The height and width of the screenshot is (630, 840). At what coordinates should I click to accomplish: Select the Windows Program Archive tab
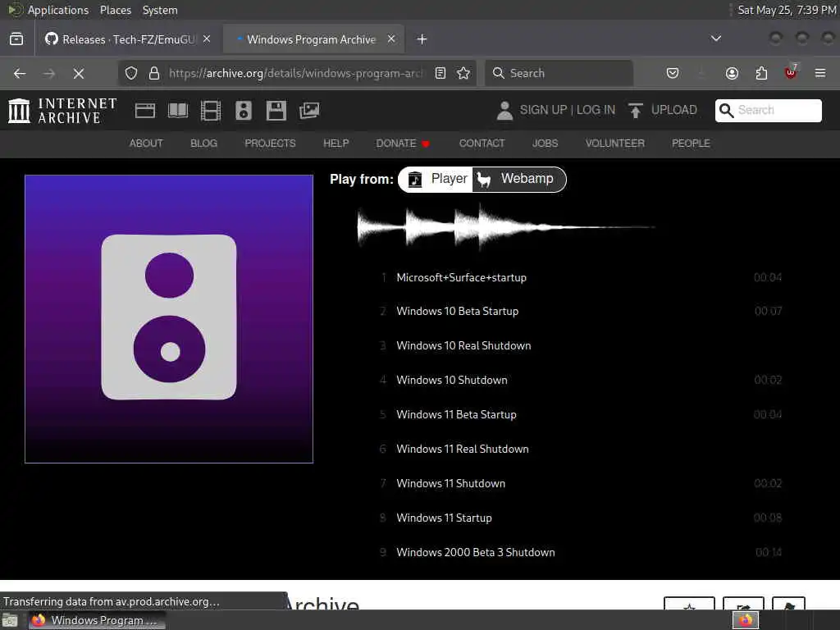313,39
